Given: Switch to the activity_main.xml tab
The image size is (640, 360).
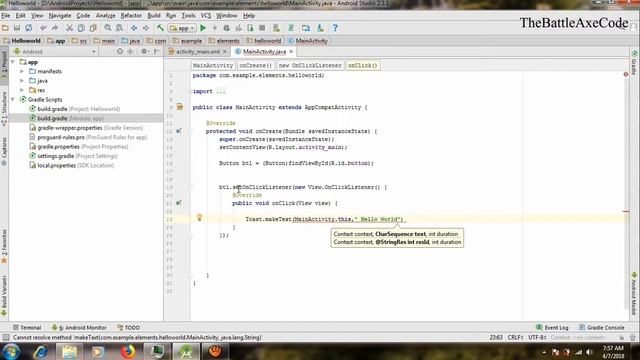Looking at the screenshot, I should (198, 52).
